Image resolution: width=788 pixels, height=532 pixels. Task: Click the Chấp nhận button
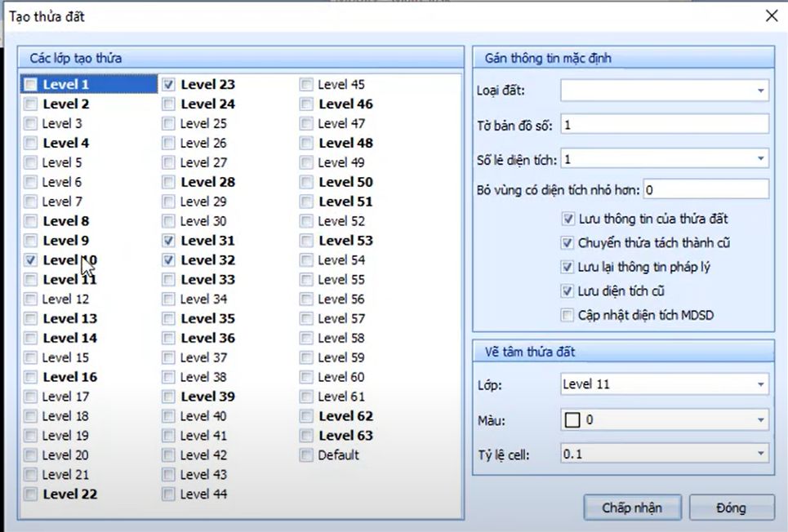pos(632,508)
